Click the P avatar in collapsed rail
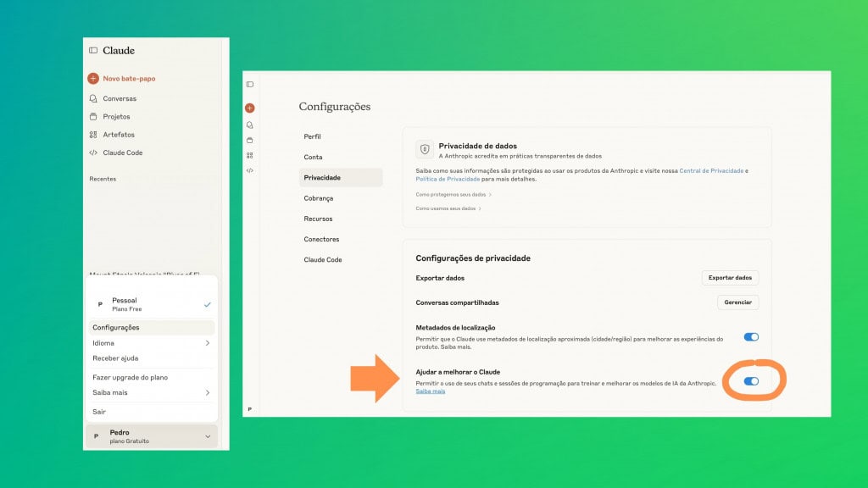Screen dimensions: 868x488 (x=250, y=409)
